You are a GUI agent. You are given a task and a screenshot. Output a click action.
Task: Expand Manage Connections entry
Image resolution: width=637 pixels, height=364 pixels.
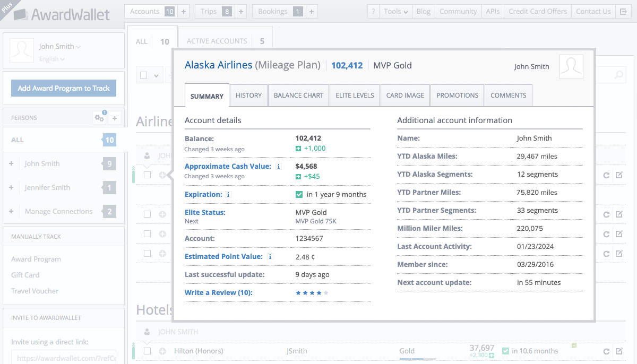(x=11, y=212)
